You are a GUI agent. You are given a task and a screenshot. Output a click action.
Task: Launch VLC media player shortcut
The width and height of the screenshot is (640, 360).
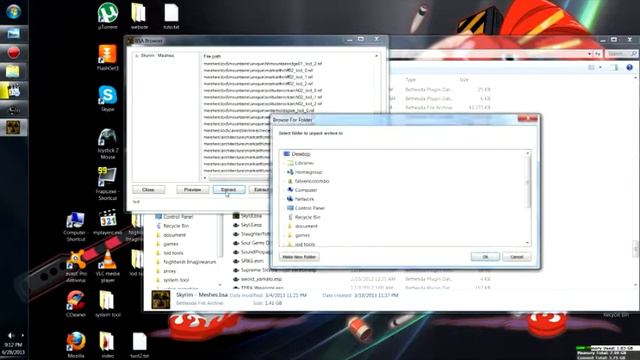point(108,266)
